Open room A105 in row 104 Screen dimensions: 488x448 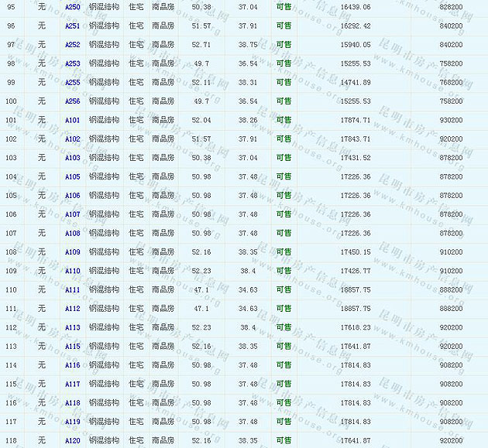pos(72,176)
